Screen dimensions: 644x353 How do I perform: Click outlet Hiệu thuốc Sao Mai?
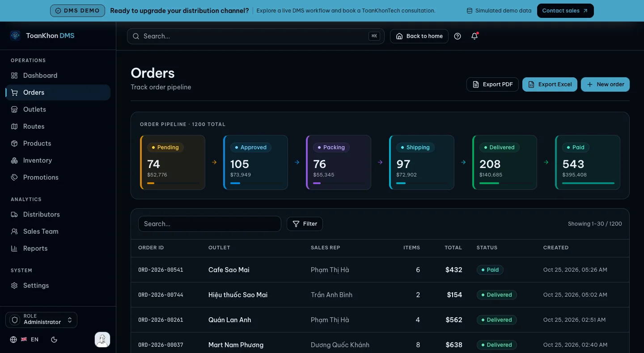pos(238,295)
